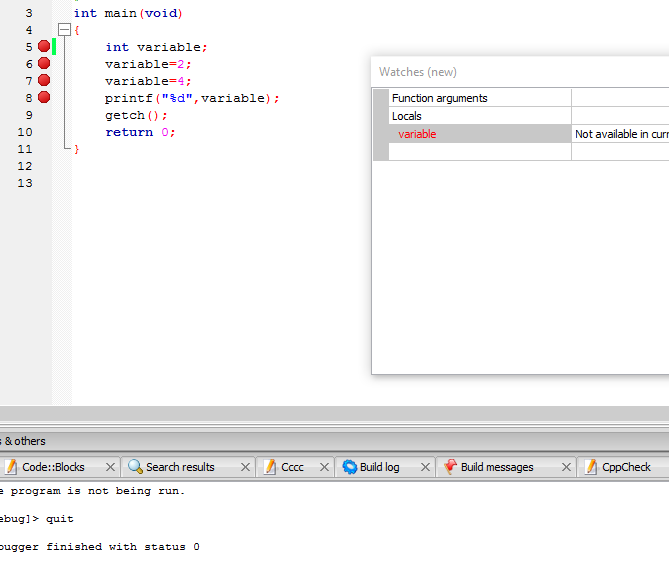The width and height of the screenshot is (669, 563).
Task: Click the Build messages tab icon
Action: coord(450,467)
